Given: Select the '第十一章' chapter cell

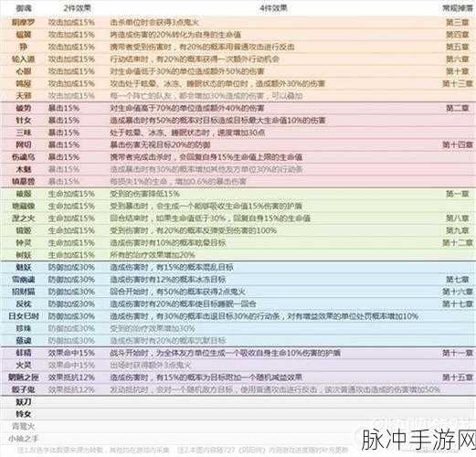Looking at the screenshot, I should point(458,353).
